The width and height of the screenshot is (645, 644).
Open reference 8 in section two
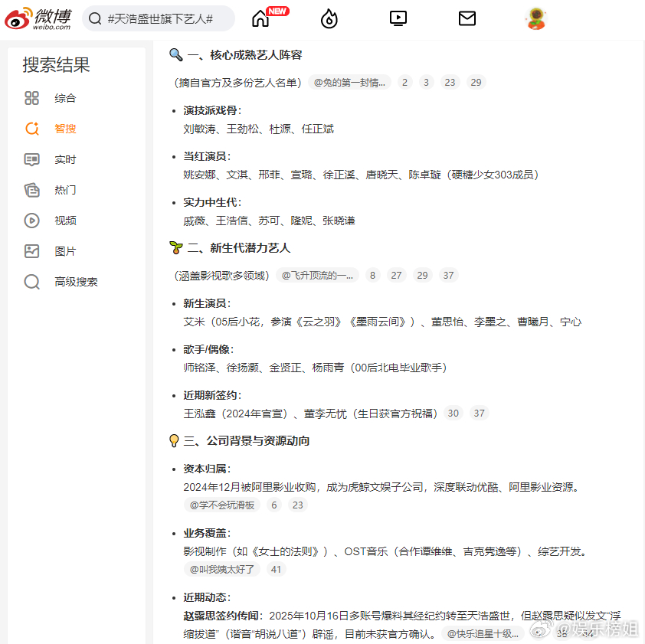[373, 275]
